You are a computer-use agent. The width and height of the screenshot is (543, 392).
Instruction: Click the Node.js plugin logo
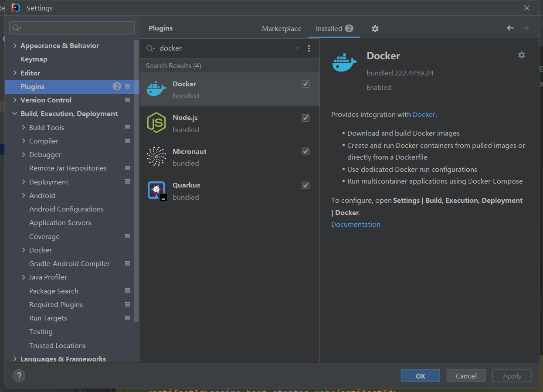coord(156,123)
